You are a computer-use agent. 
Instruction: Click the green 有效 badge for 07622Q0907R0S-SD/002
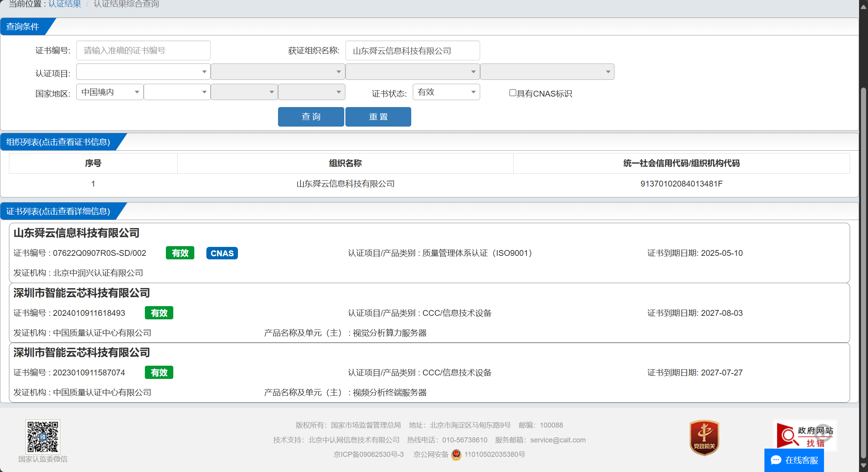(x=180, y=253)
